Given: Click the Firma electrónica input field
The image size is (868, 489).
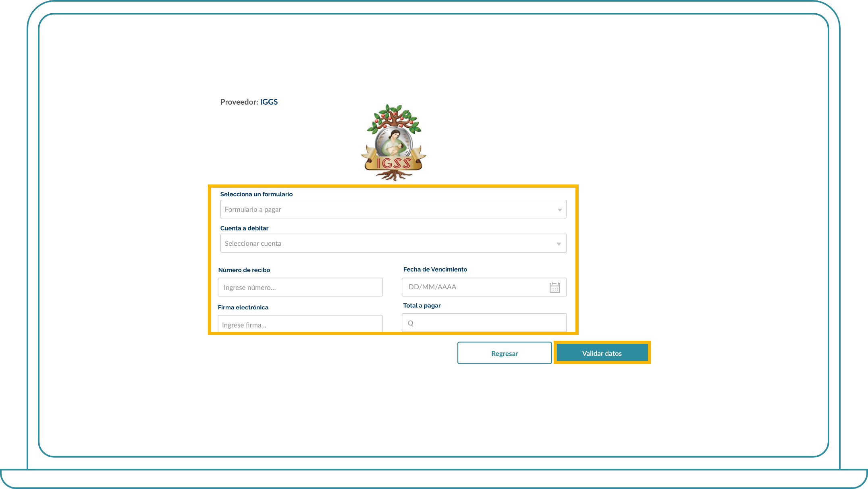Looking at the screenshot, I should (x=300, y=324).
